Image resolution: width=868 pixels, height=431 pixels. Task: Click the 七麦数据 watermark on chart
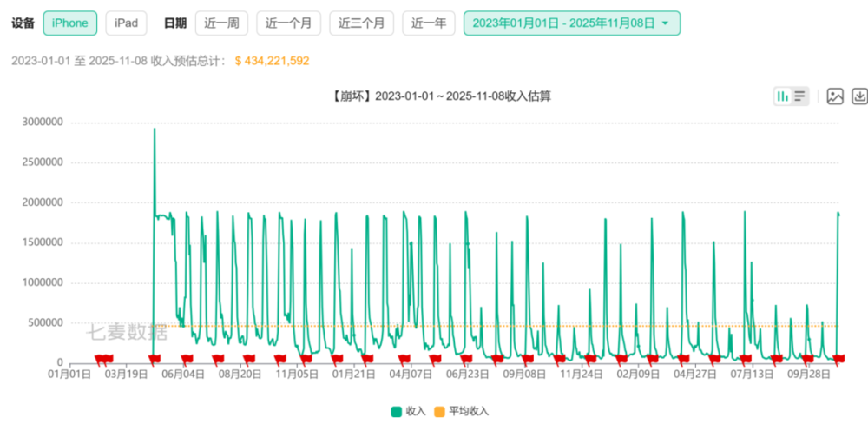point(126,332)
